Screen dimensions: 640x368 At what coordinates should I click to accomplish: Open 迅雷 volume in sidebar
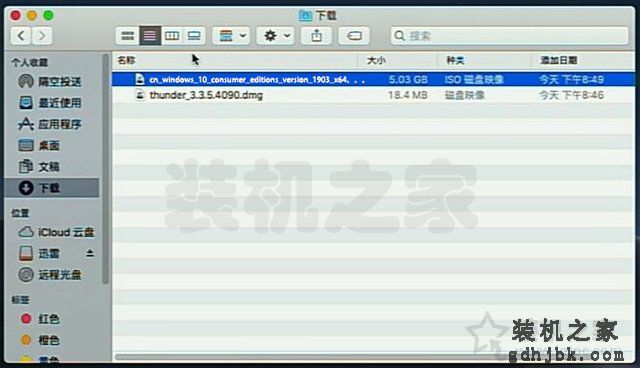(40, 253)
